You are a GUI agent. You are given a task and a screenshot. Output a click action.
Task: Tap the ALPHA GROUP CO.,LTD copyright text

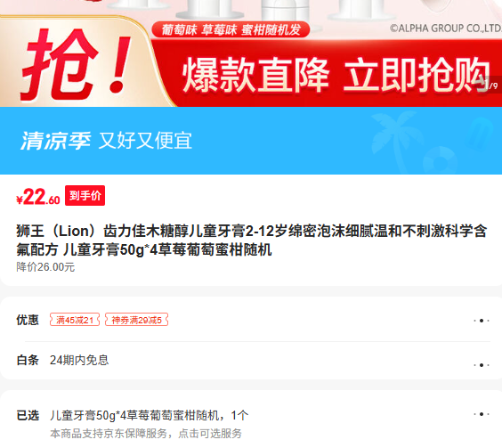pyautogui.click(x=446, y=29)
